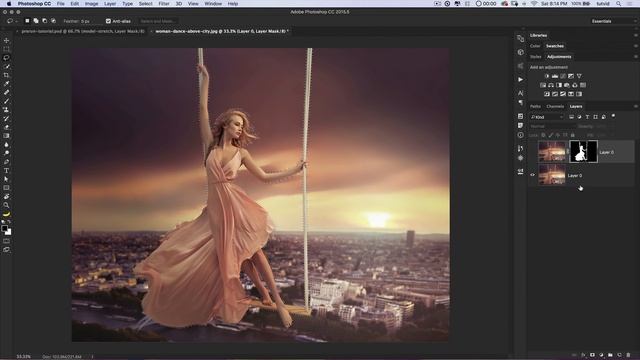Choose Intersect with selection mode
The image size is (640, 360).
pos(53,21)
